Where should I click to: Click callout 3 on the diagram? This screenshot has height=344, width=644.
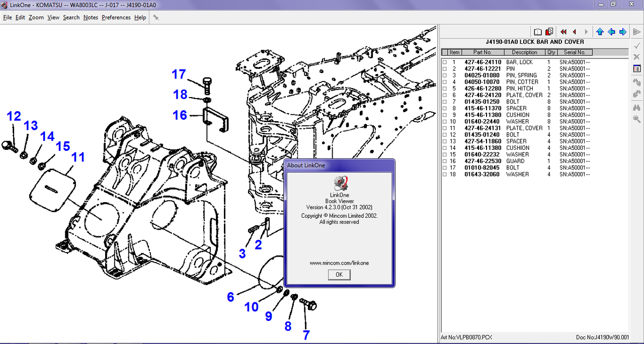coord(243,253)
